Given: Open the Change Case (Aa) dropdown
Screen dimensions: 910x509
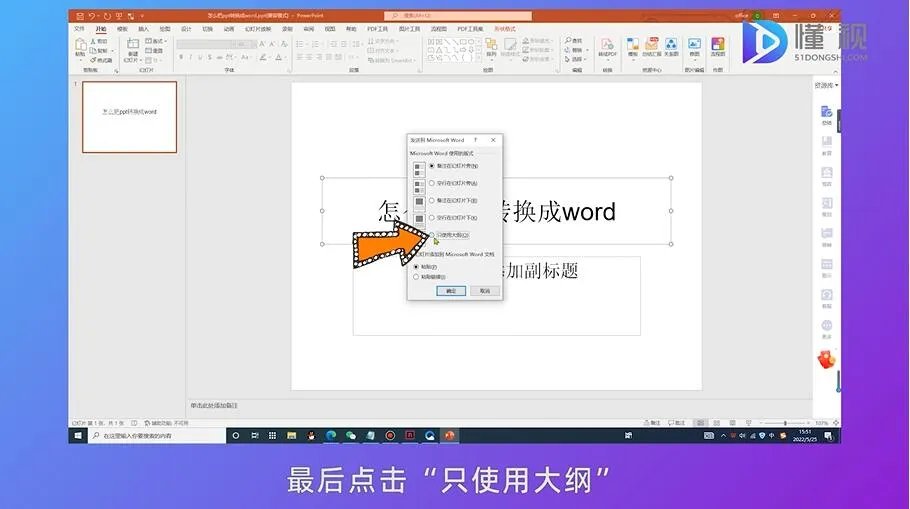Looking at the screenshot, I should click(246, 57).
